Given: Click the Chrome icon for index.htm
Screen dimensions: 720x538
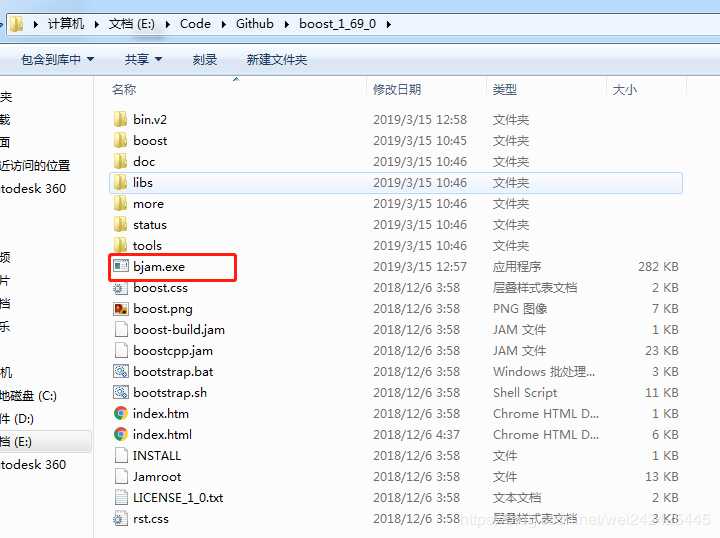Looking at the screenshot, I should click(x=121, y=414).
